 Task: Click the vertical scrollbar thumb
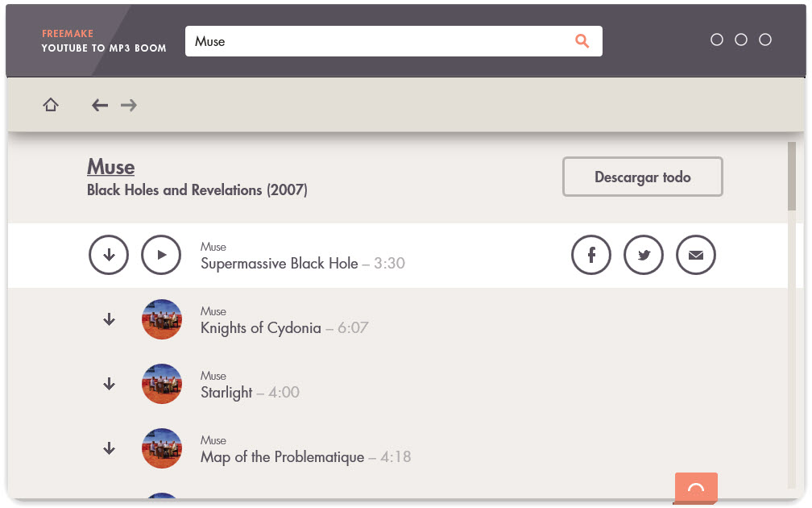coord(791,177)
